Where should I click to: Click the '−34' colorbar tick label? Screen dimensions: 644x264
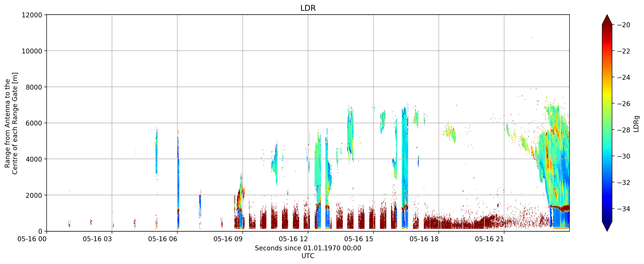[623, 209]
